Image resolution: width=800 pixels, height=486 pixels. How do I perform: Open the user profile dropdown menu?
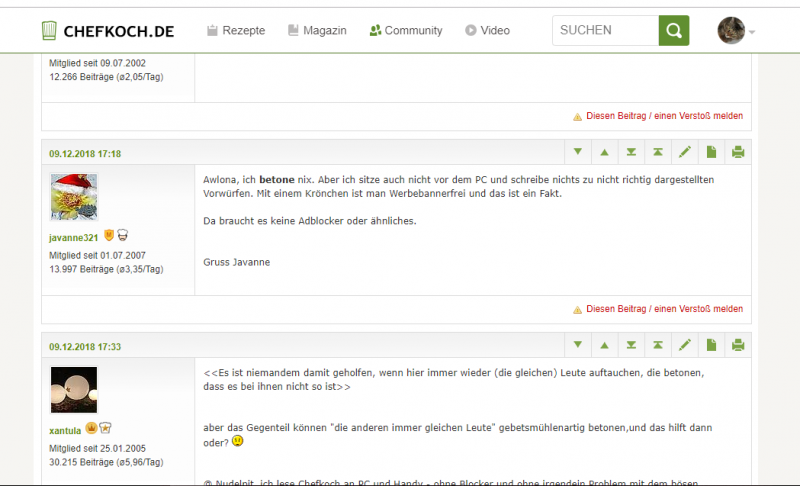(x=736, y=31)
